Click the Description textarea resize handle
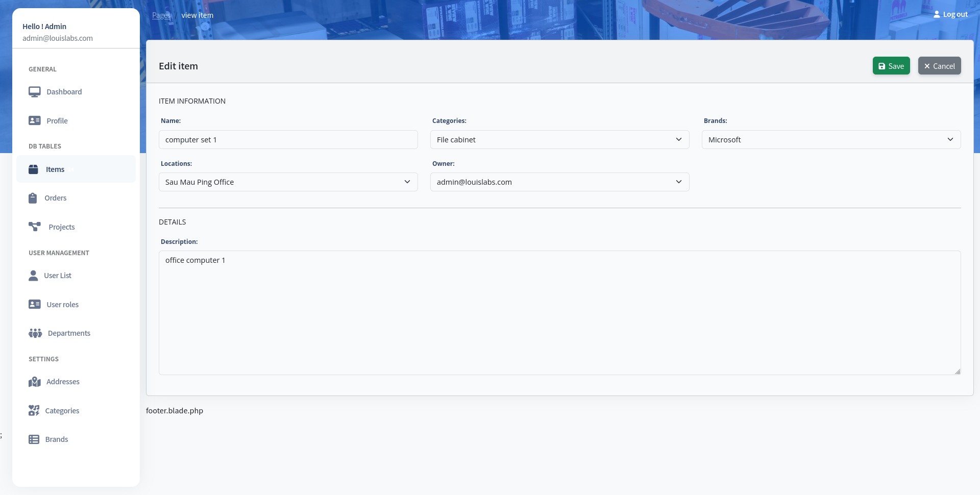 pos(958,372)
